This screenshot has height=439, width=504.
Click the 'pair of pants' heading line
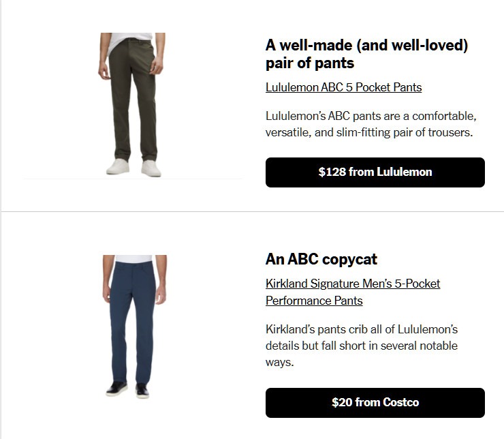coord(310,63)
